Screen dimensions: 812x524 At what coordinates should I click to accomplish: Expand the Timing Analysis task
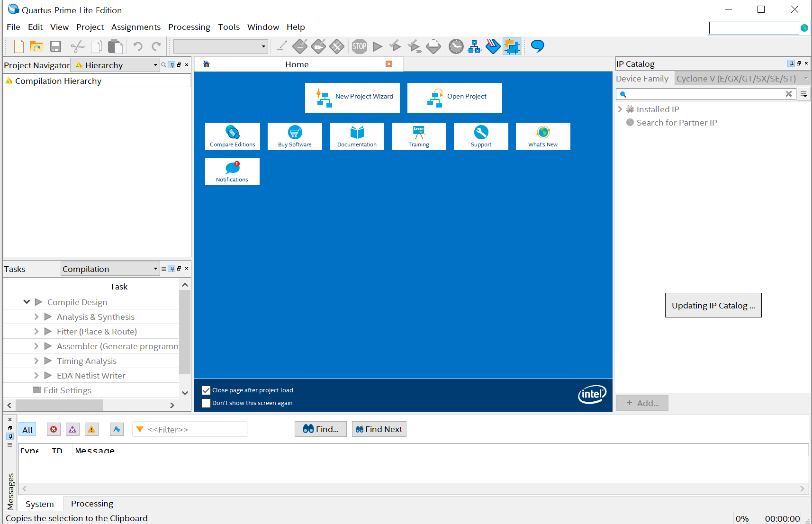36,361
